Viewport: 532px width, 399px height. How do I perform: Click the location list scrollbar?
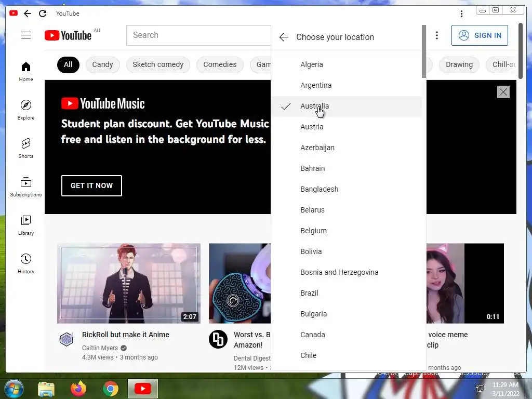[424, 51]
